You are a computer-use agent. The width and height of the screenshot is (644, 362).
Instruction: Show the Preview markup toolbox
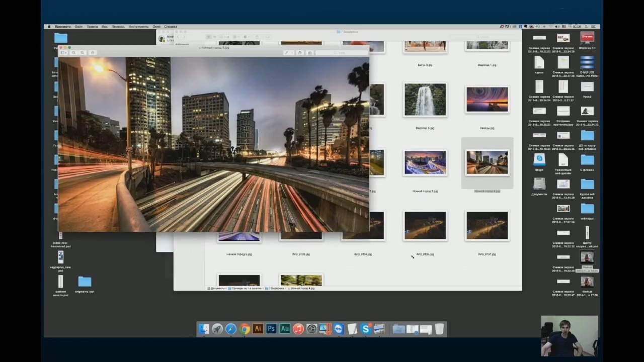309,52
